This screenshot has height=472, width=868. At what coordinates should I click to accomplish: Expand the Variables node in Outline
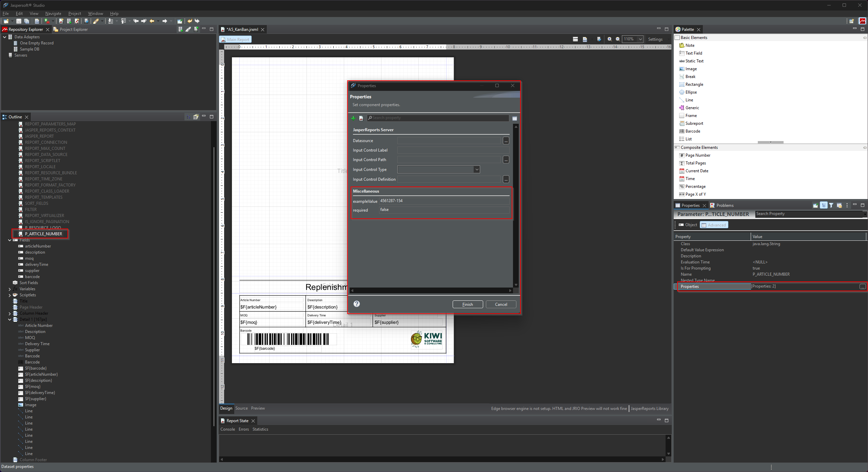point(10,289)
